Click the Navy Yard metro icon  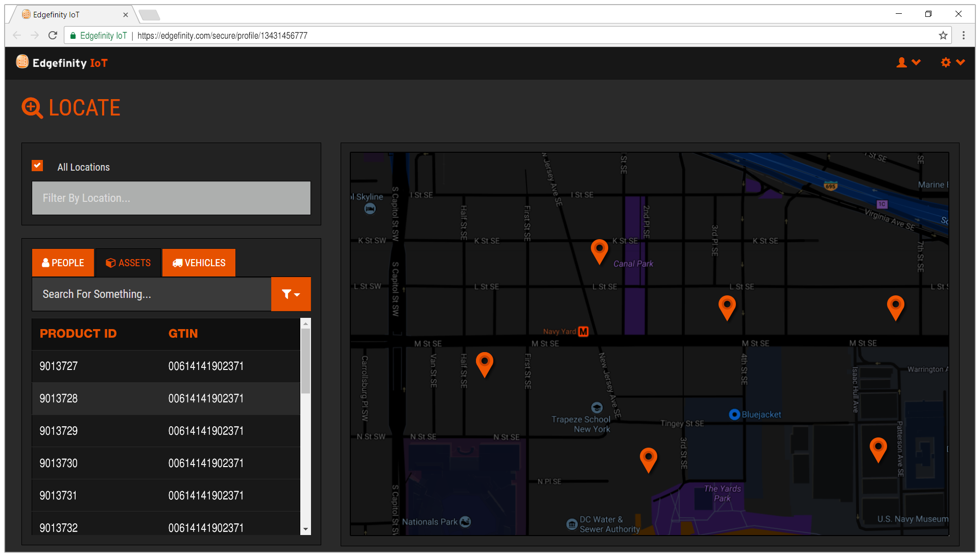[x=583, y=332]
